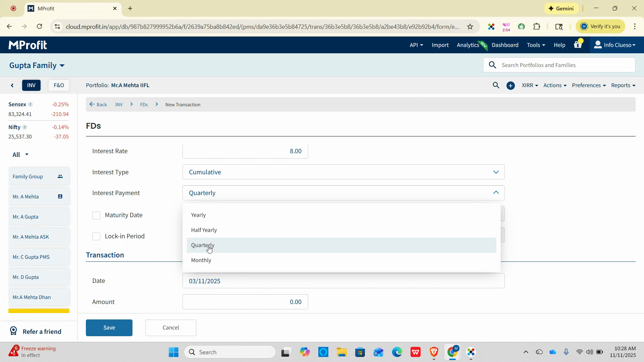
Task: Click the gift box icon in header
Action: pos(578,45)
